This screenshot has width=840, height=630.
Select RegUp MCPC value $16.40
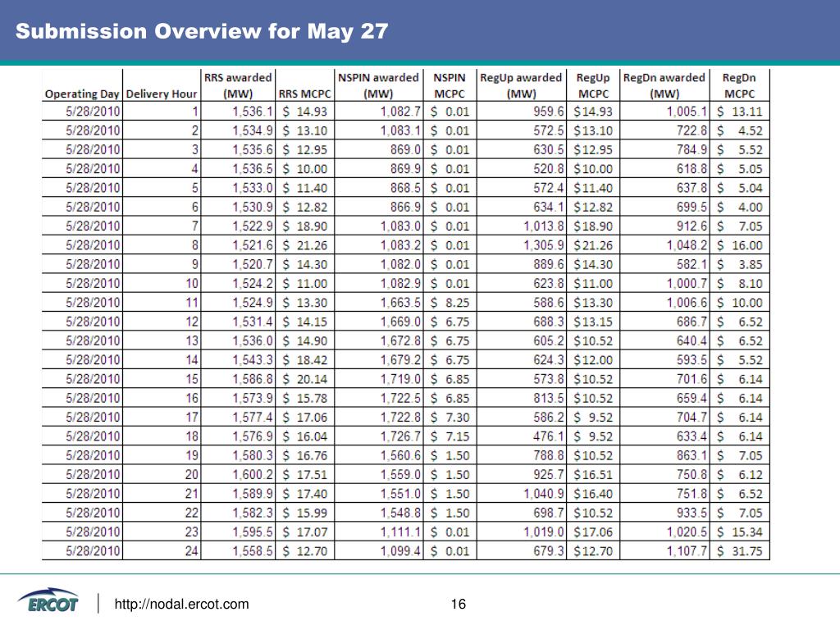click(593, 493)
